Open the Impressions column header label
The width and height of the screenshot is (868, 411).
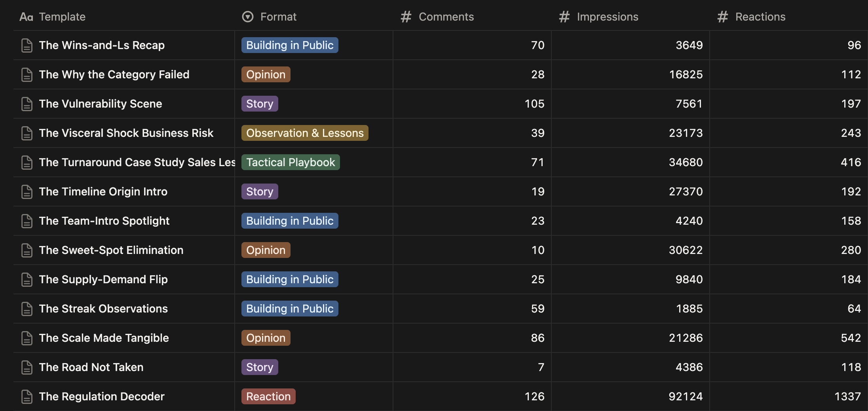(x=608, y=17)
